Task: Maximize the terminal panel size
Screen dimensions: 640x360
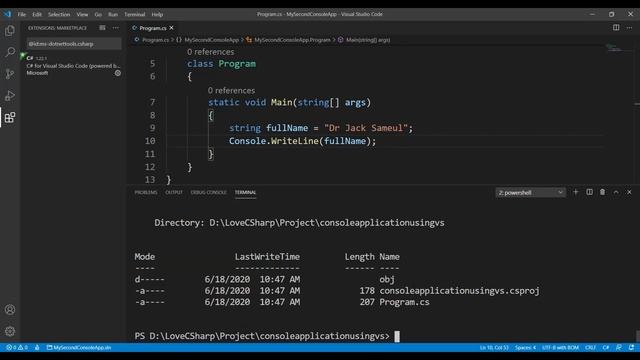Action: pyautogui.click(x=616, y=192)
